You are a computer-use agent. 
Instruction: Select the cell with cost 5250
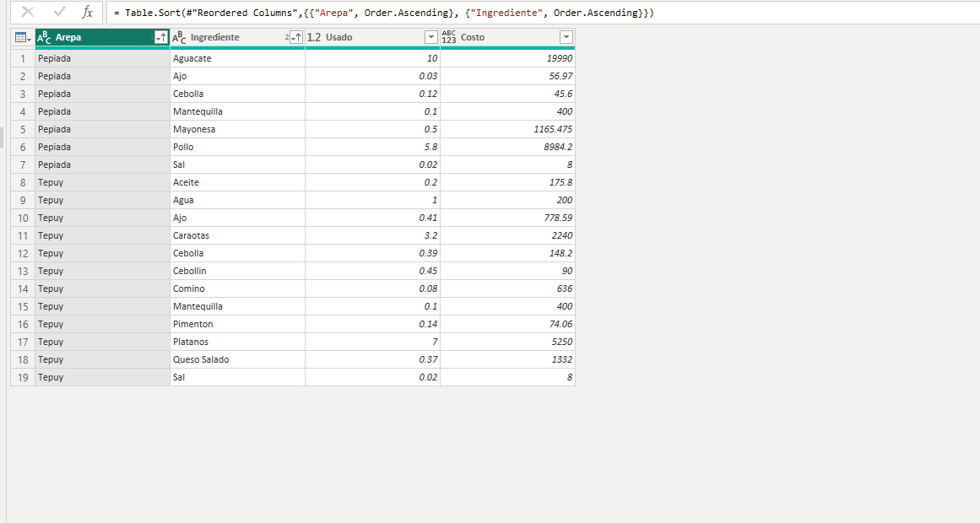(507, 342)
